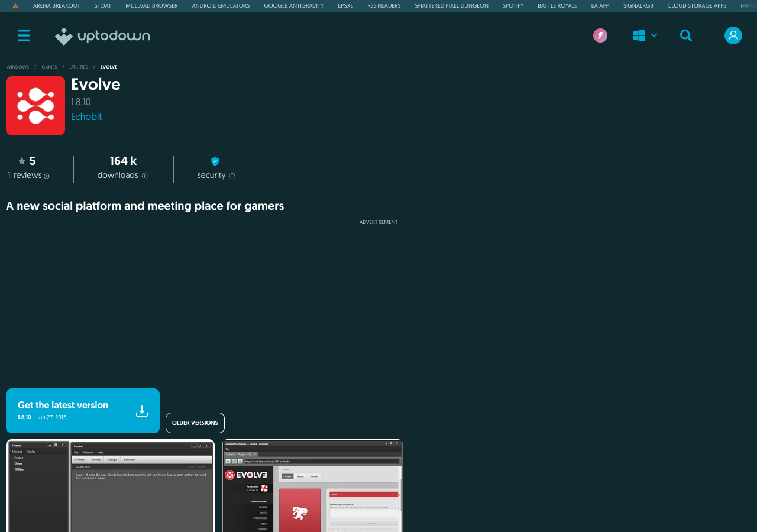Viewport: 757px width, 532px height.
Task: Open the search magnifier
Action: click(686, 35)
